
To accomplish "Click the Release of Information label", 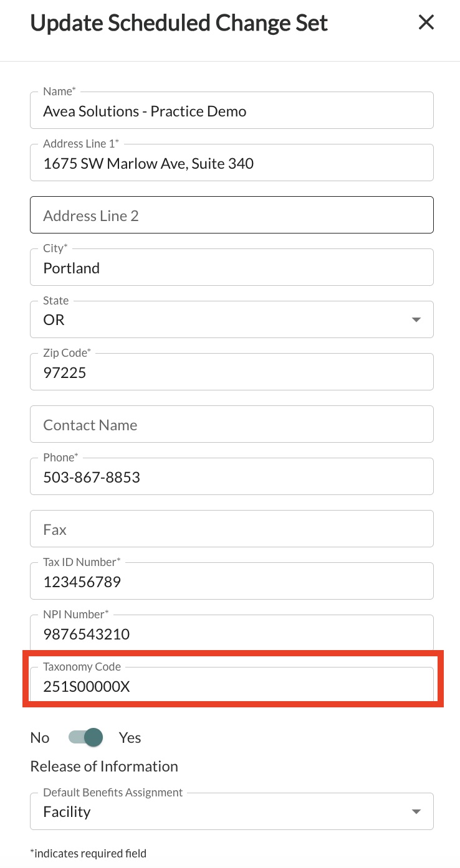I will 104,767.
